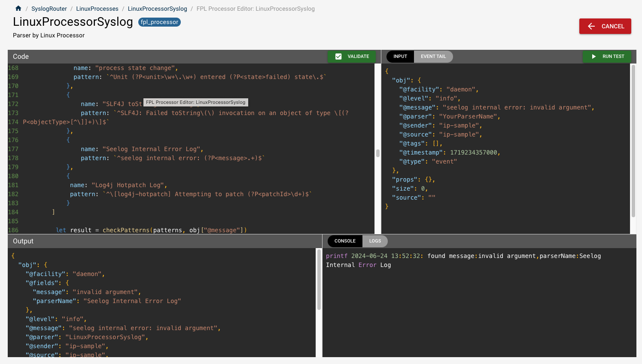Click the 'Parser by Linux Processor' subtitle
The width and height of the screenshot is (642, 364).
49,35
